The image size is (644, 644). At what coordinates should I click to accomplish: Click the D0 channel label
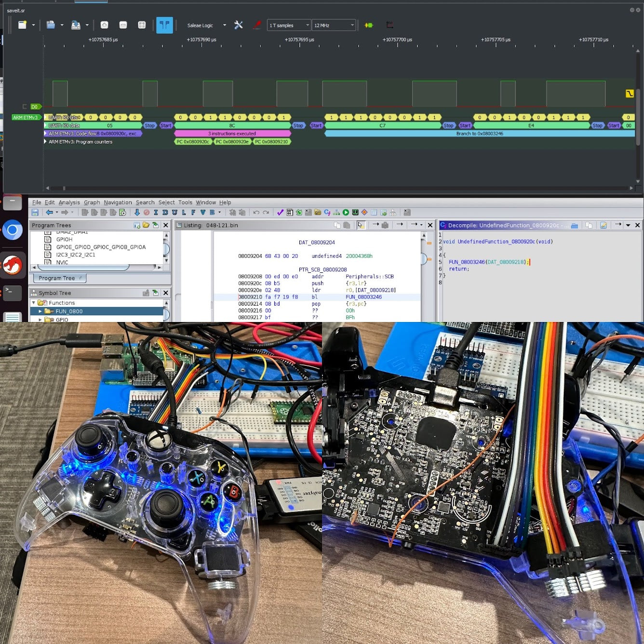tap(35, 107)
